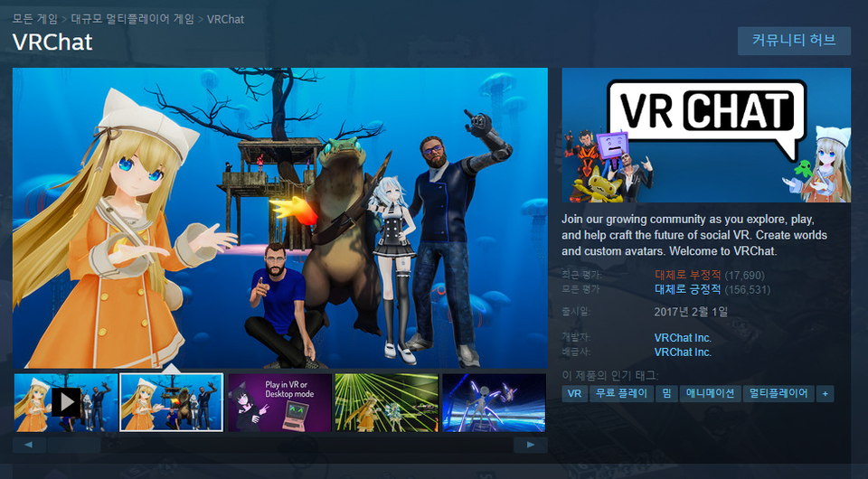This screenshot has width=868, height=479.
Task: Expand tags with the plus button
Action: (825, 394)
